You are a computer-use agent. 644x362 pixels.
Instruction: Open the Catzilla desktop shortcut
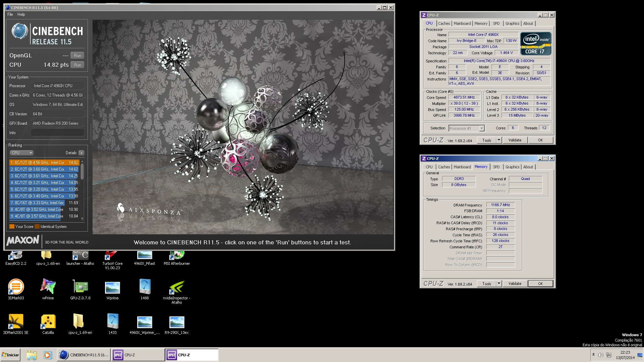[48, 324]
